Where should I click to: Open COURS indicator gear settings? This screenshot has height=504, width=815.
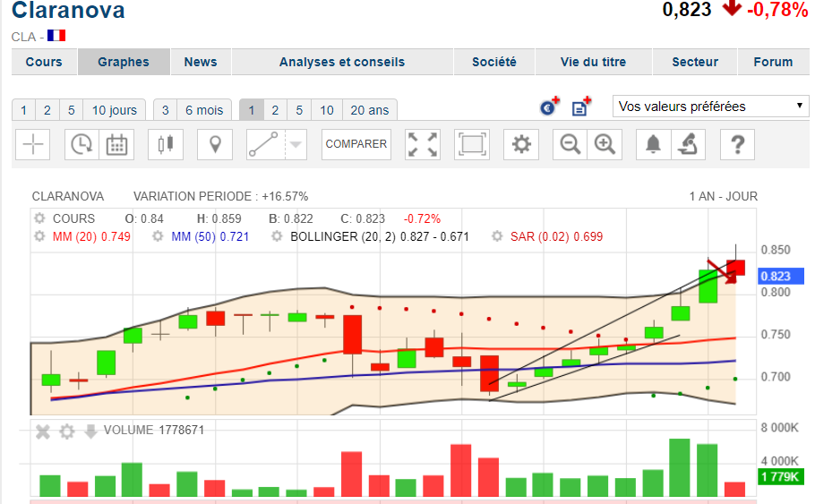[39, 218]
